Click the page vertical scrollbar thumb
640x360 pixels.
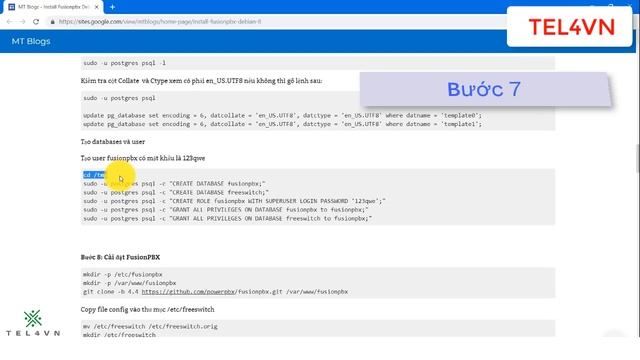637,158
